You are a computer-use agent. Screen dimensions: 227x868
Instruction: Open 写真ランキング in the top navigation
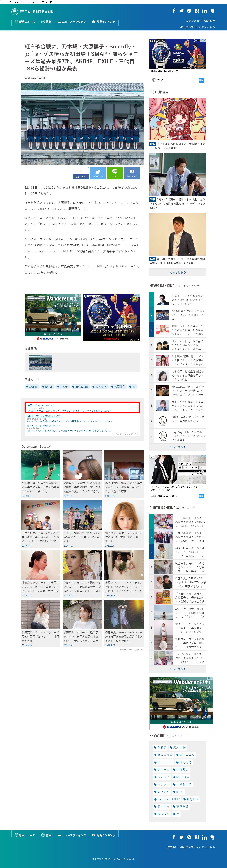(104, 22)
